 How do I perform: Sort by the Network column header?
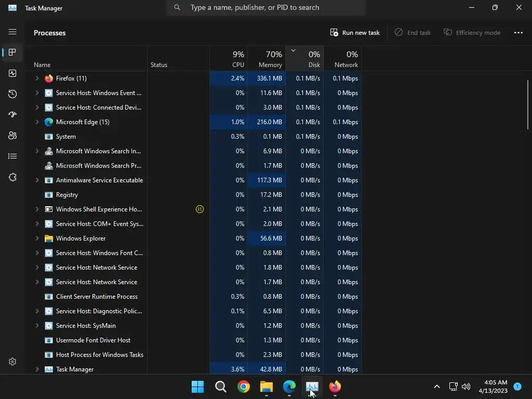pos(343,59)
